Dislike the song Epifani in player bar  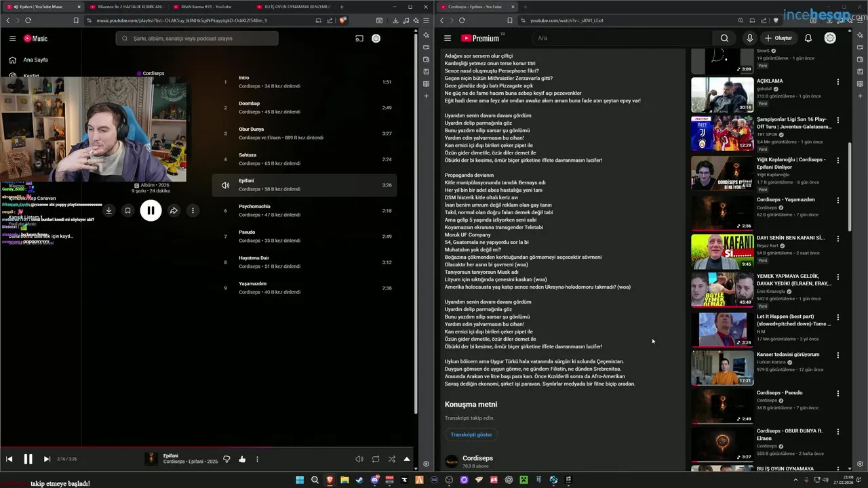(x=226, y=459)
